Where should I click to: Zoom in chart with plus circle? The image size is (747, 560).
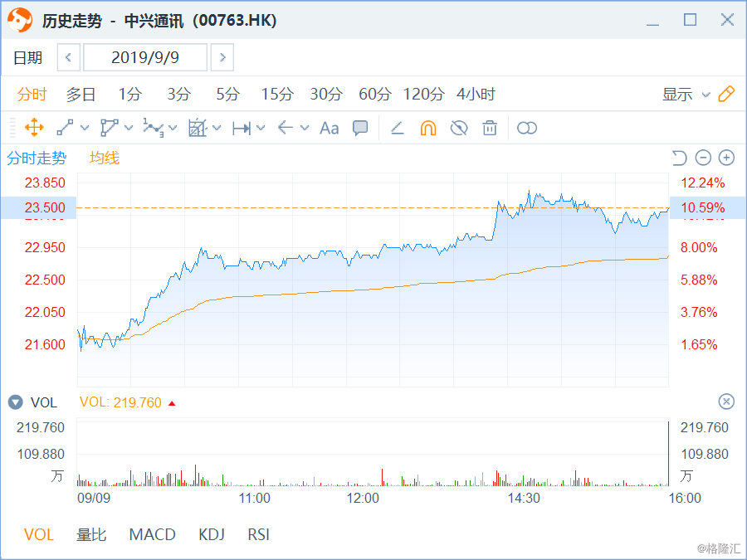pos(726,158)
